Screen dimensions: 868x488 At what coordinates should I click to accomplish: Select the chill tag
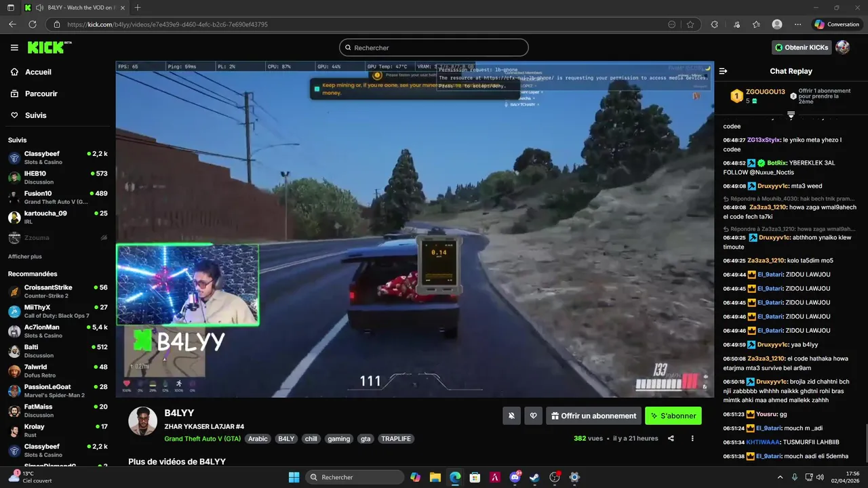[311, 439]
